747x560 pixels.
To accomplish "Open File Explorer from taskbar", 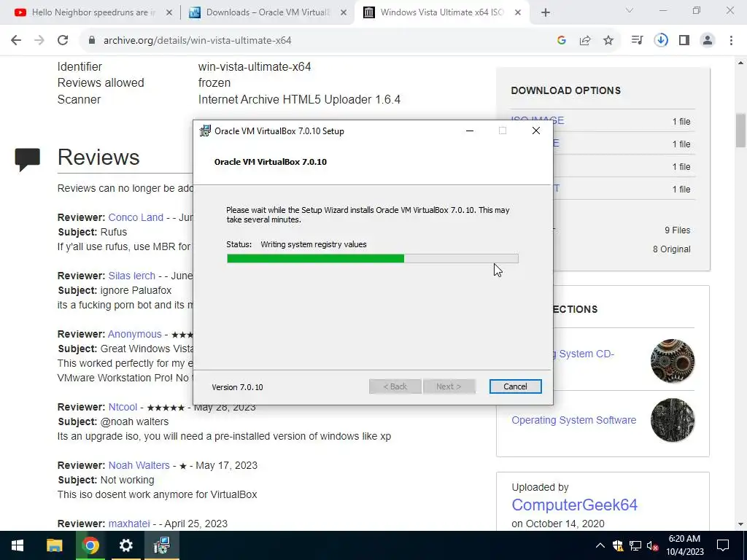I will click(x=54, y=545).
